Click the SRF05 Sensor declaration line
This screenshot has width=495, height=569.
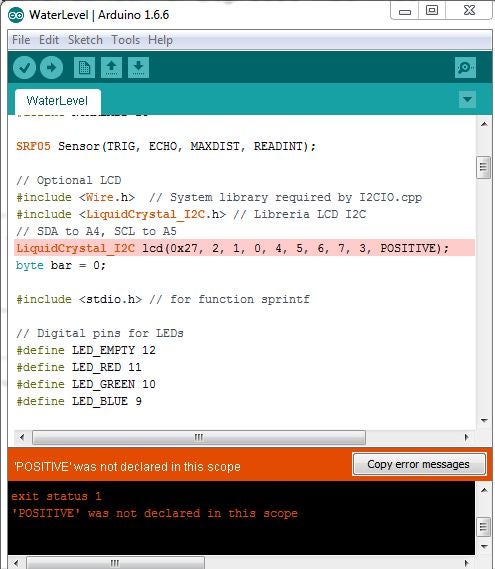tap(166, 146)
